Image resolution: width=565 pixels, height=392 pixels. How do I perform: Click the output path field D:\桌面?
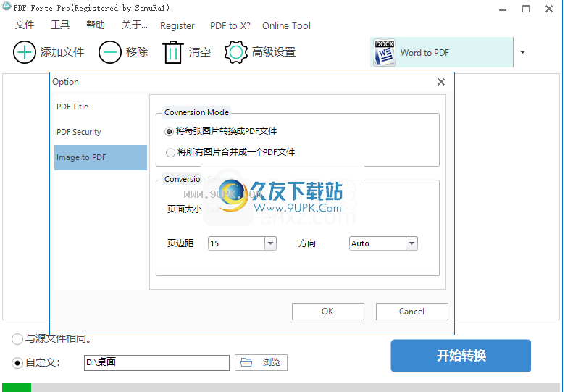156,363
